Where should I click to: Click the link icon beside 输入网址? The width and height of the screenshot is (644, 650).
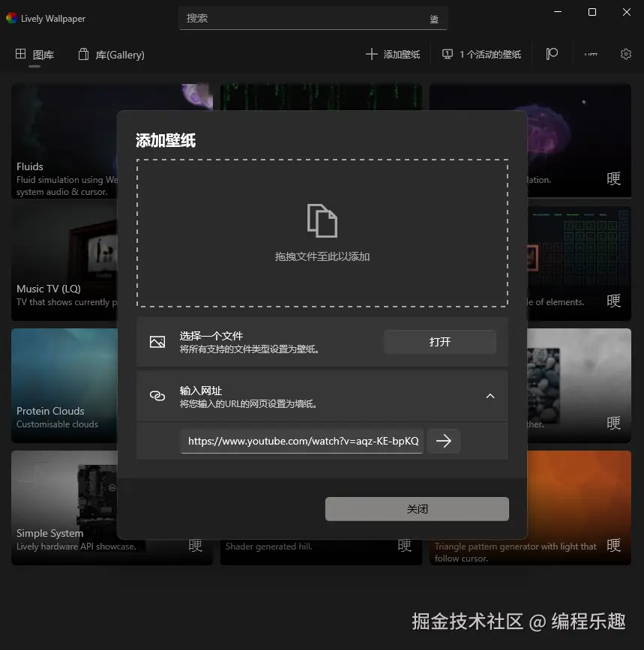coord(157,396)
